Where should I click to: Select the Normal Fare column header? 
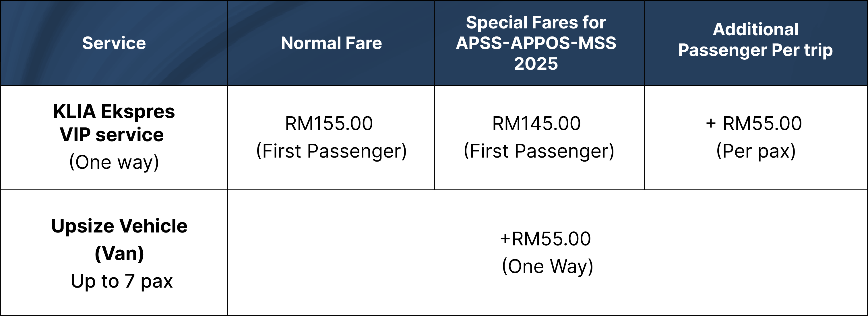331,43
